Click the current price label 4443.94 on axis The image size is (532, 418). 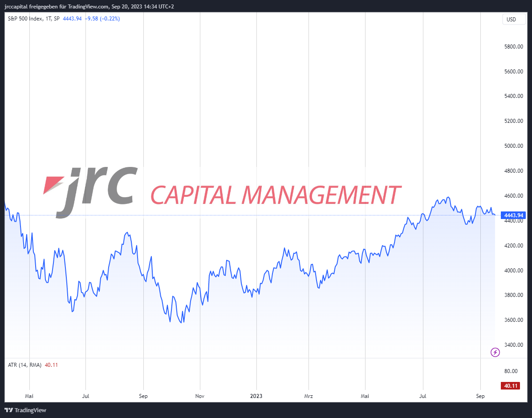[x=513, y=215]
